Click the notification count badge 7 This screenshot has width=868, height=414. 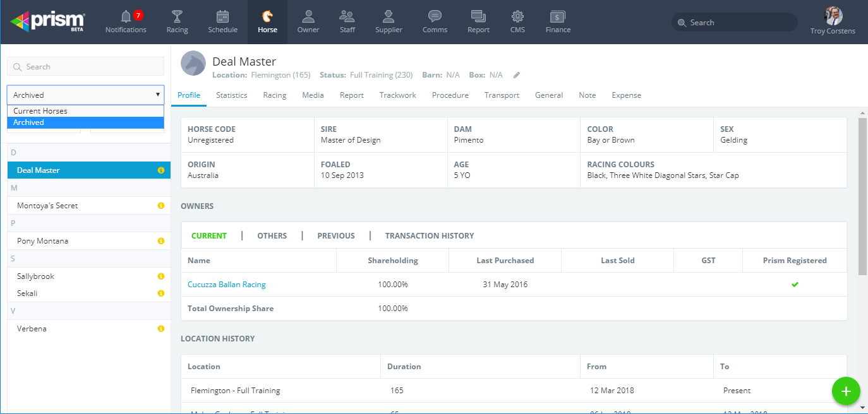click(x=138, y=15)
